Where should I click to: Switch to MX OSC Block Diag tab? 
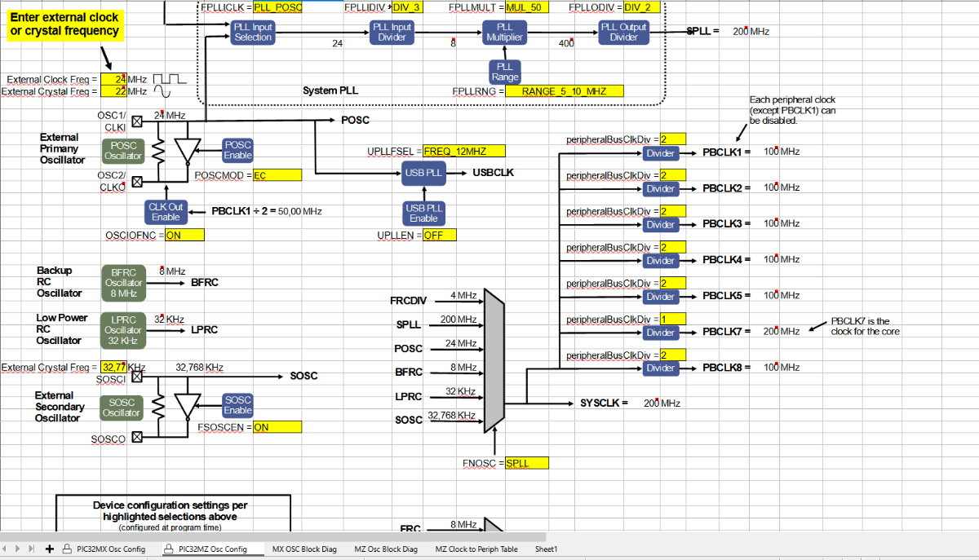click(x=304, y=549)
